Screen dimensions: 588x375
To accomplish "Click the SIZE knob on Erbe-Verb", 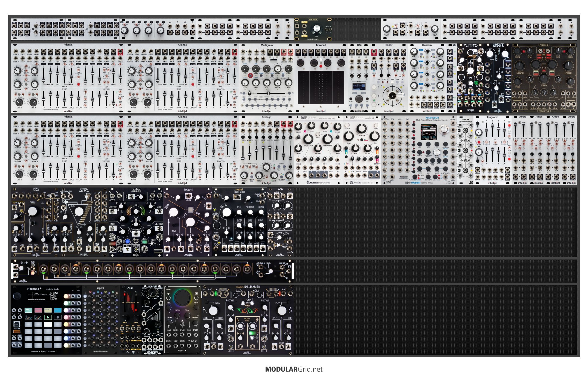I will (226, 213).
